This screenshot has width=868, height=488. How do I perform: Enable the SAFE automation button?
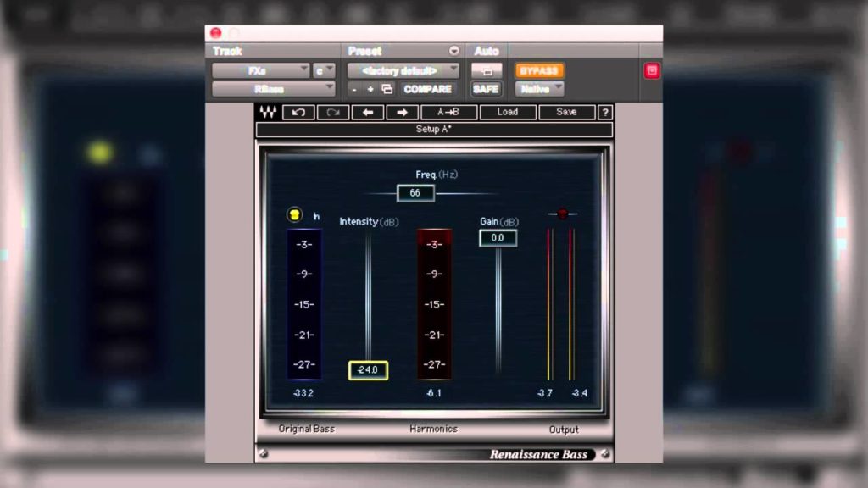coord(487,89)
